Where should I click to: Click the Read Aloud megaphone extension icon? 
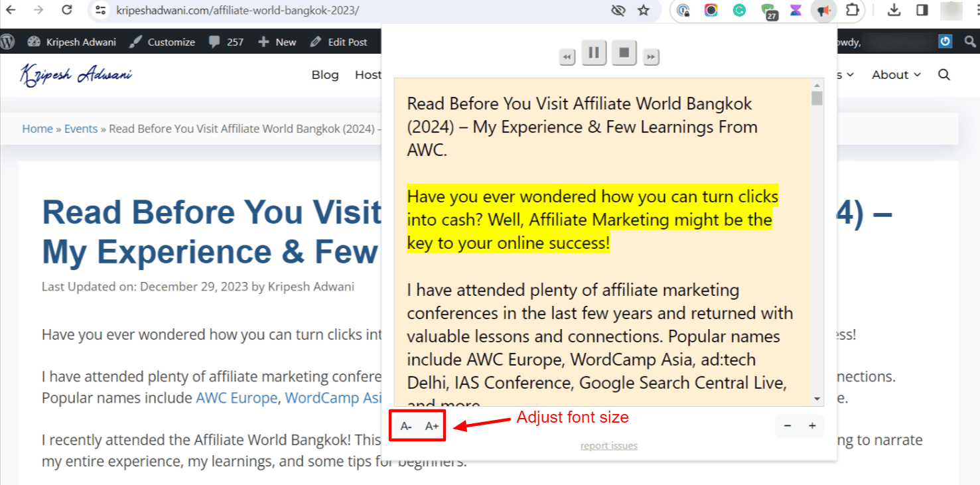pyautogui.click(x=823, y=11)
